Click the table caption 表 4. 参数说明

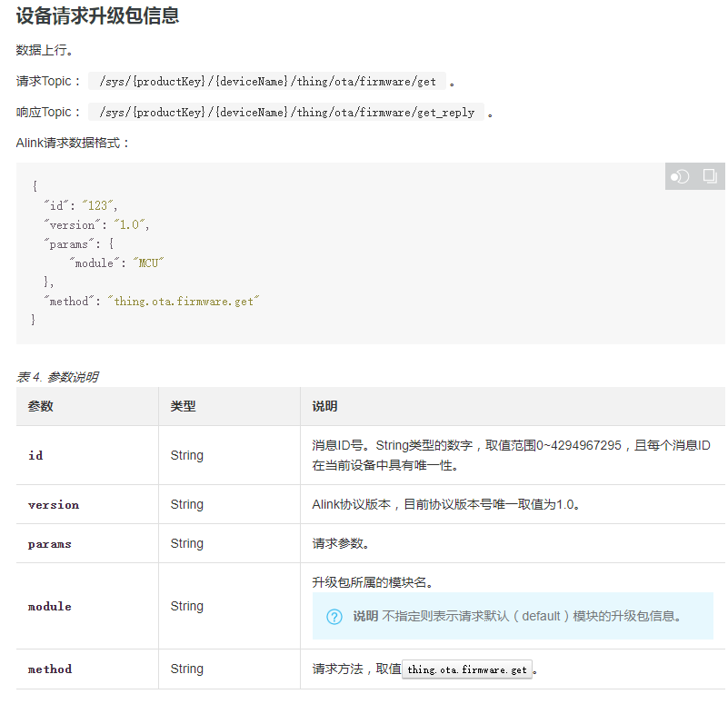pos(57,377)
